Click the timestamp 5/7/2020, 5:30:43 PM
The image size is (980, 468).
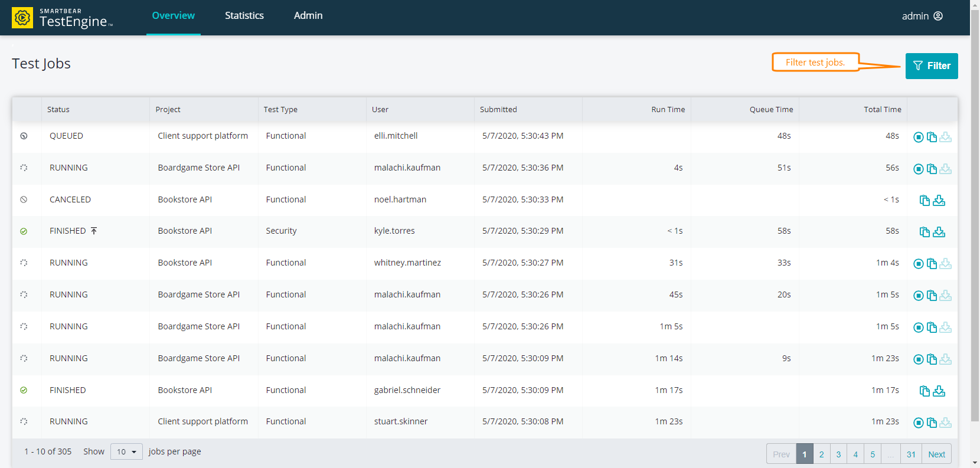pyautogui.click(x=522, y=136)
